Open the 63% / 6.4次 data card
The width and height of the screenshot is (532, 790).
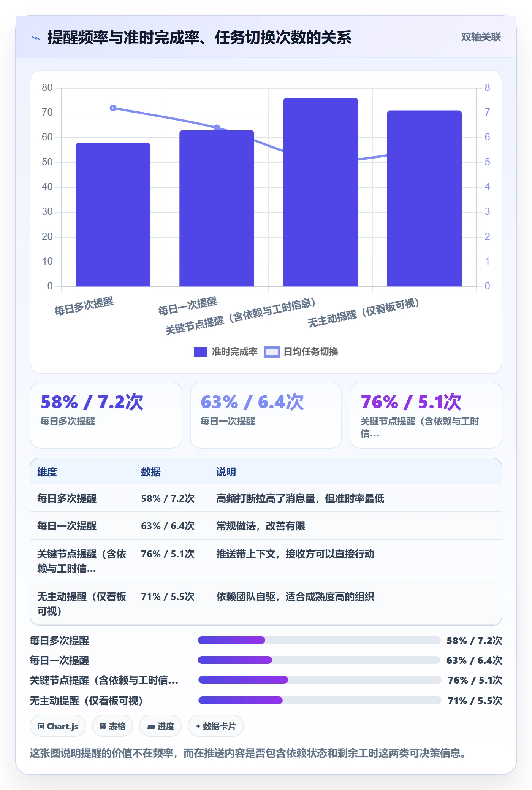click(x=266, y=415)
